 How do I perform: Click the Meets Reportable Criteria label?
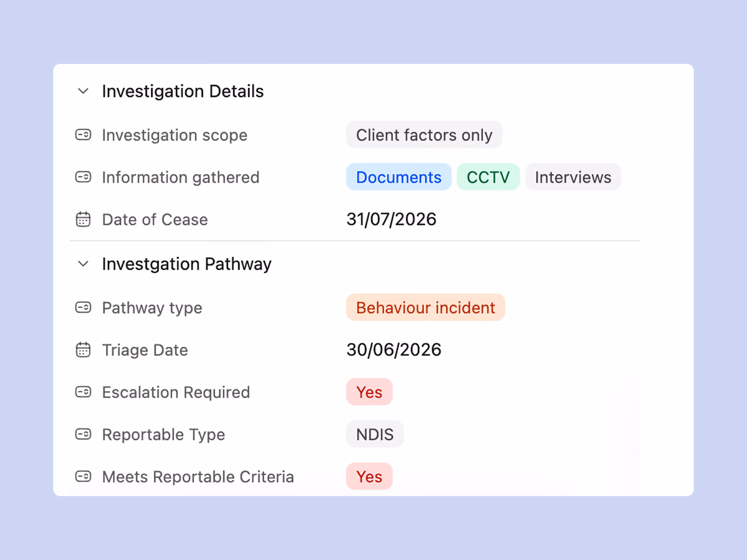click(197, 477)
